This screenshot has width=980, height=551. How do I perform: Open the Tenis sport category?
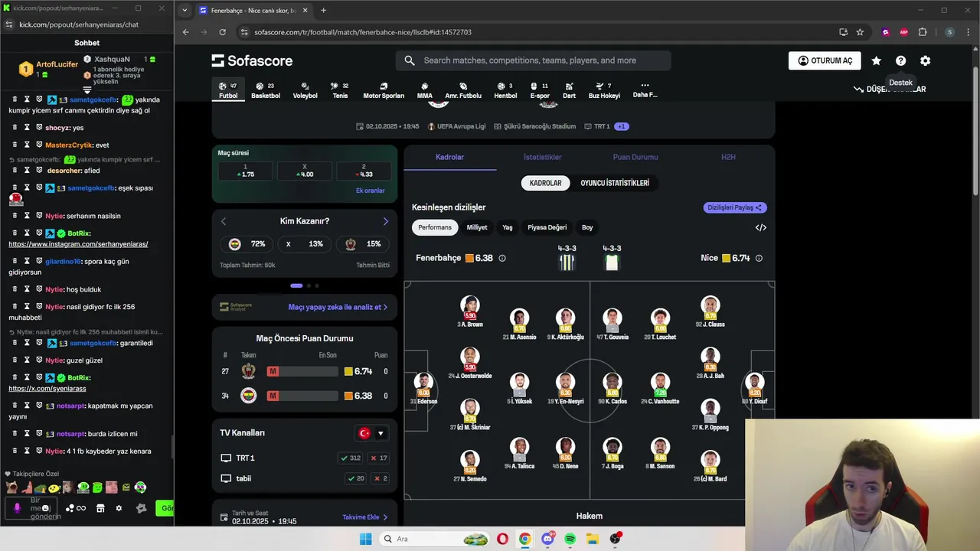(x=340, y=90)
